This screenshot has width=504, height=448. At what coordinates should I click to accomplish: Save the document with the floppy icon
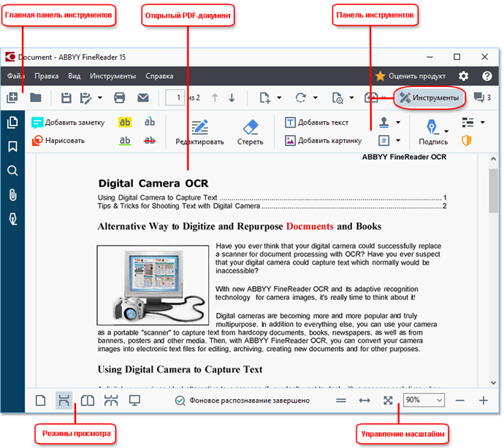point(66,98)
